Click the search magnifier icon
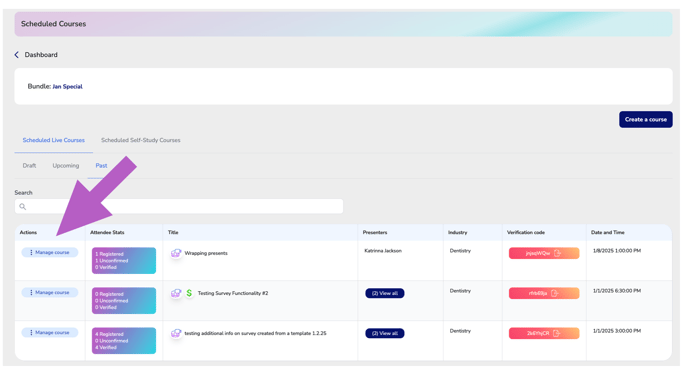The height and width of the screenshot is (368, 688). [22, 207]
